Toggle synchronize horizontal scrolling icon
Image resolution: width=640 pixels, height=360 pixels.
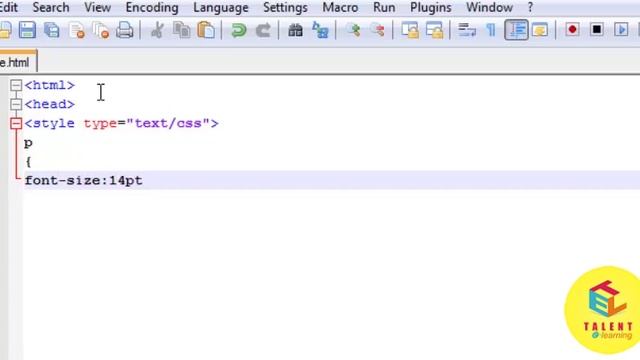pyautogui.click(x=434, y=30)
